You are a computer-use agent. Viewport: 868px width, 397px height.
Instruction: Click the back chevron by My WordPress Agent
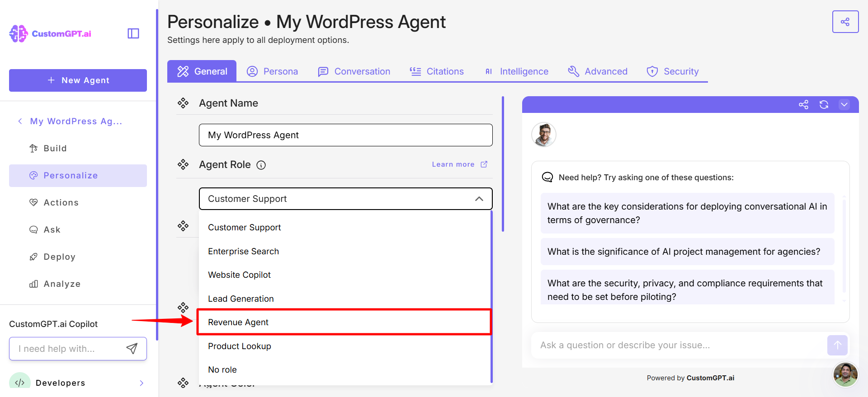coord(20,121)
